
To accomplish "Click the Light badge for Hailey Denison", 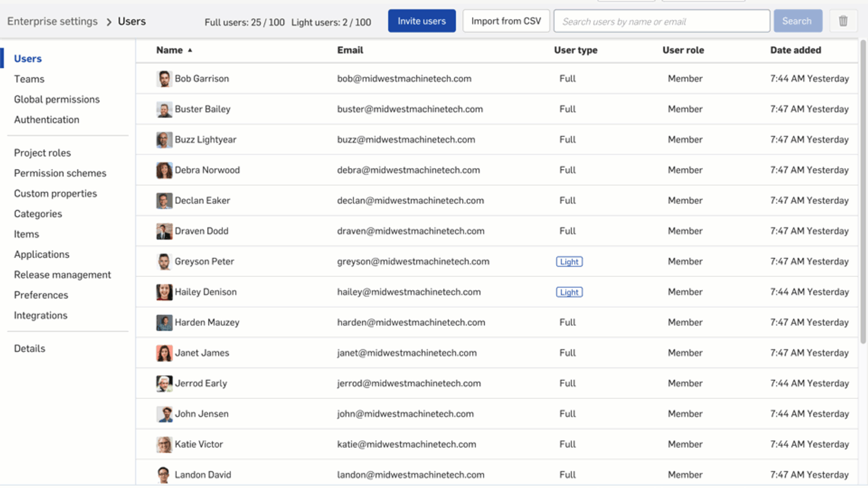I will [x=569, y=292].
